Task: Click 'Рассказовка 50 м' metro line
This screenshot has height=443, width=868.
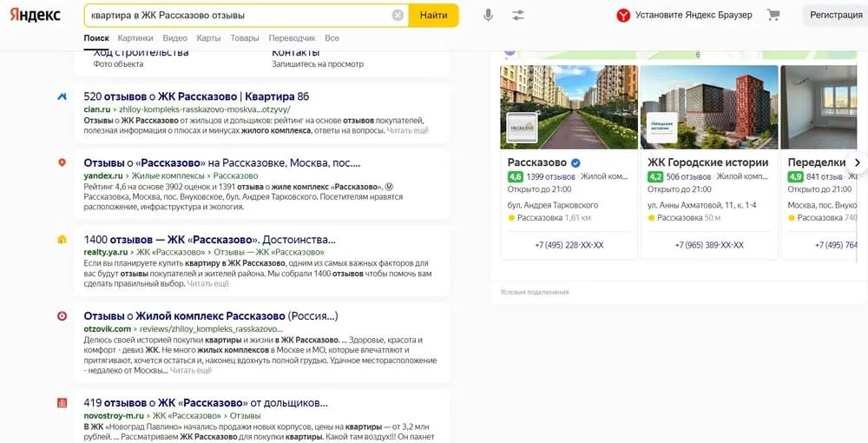Action: (684, 218)
